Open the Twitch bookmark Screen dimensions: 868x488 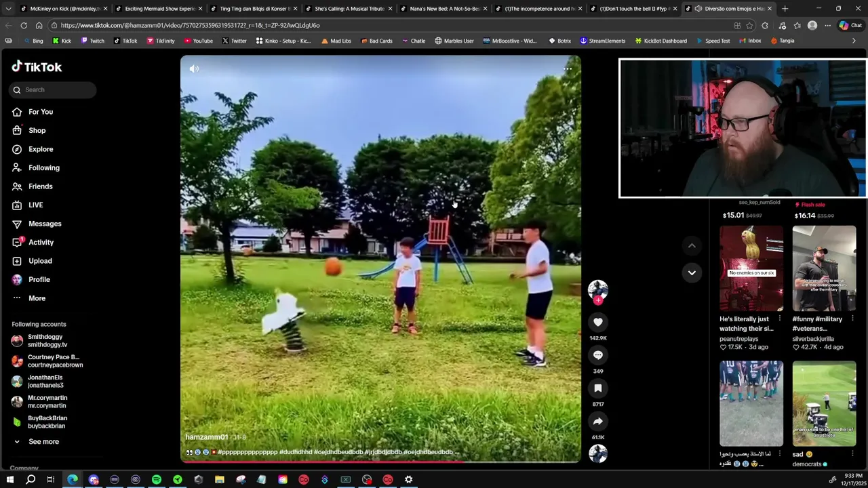(92, 41)
